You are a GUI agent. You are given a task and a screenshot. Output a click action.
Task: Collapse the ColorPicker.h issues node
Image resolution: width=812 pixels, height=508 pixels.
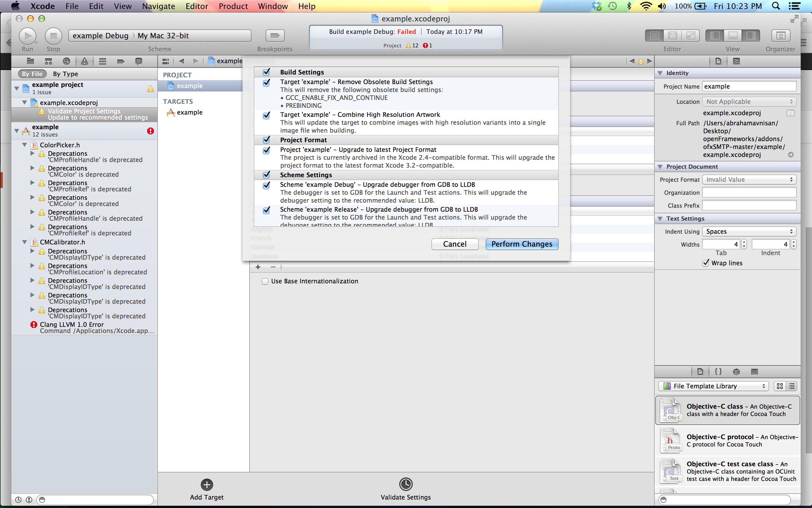click(25, 145)
